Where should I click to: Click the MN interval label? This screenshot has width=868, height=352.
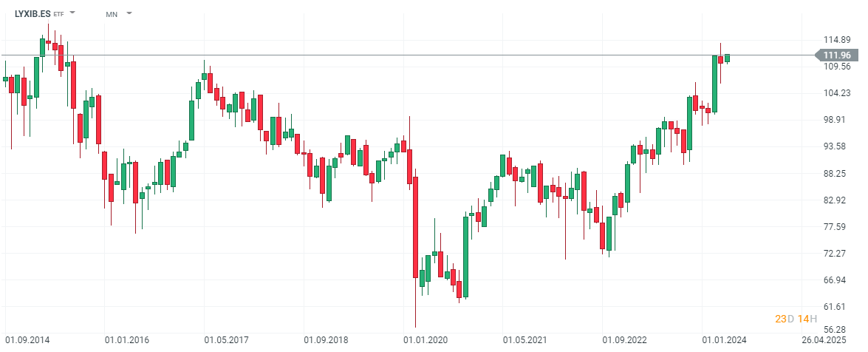coord(112,14)
